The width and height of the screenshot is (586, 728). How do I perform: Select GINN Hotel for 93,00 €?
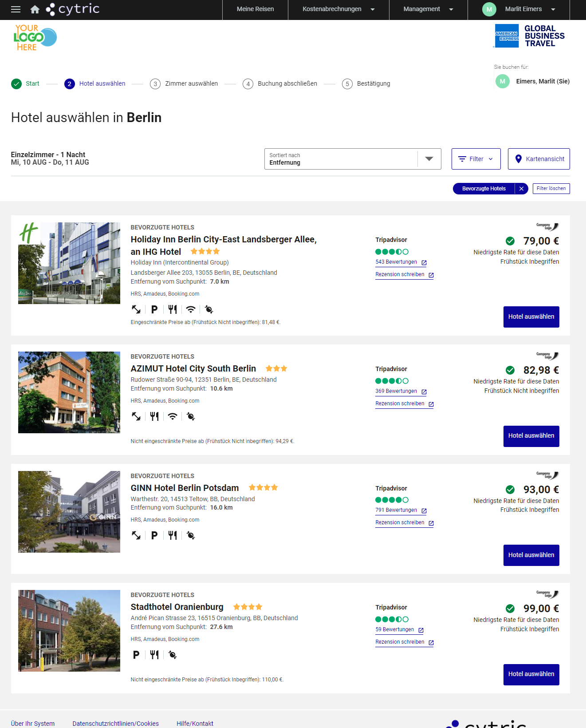point(531,555)
